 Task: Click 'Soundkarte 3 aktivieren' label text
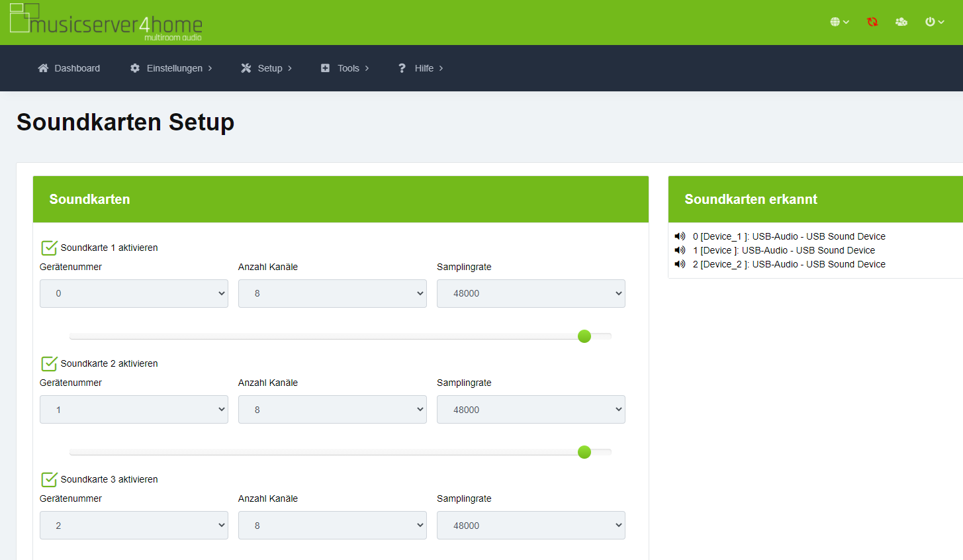point(109,479)
